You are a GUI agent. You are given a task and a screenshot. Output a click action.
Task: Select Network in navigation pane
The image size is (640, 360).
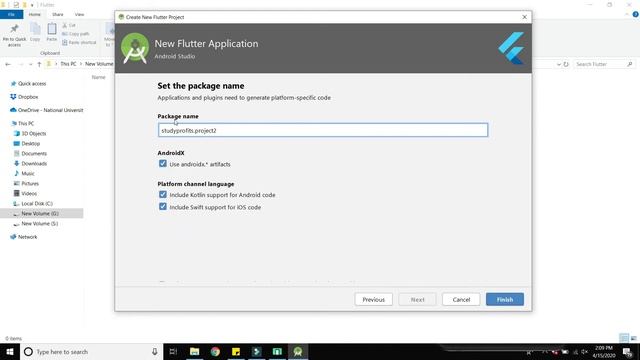click(x=27, y=237)
